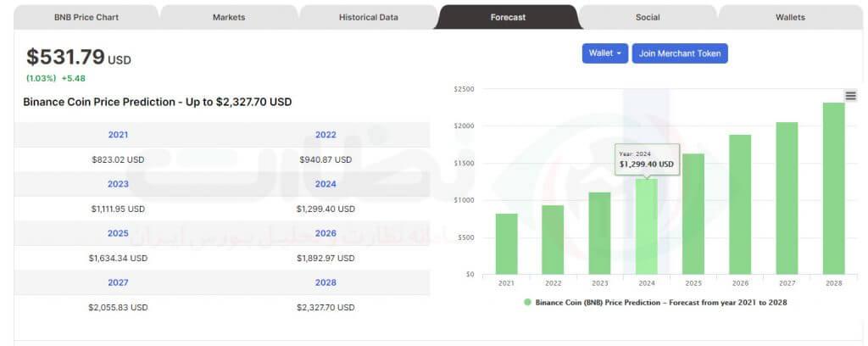Click the $940.87 USD value
The width and height of the screenshot is (868, 346).
click(x=325, y=159)
